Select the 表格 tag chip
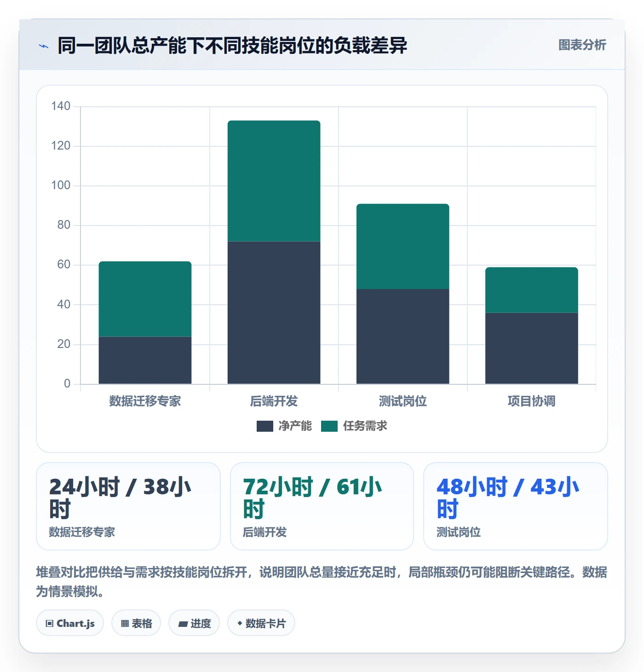This screenshot has width=644, height=672. [136, 623]
